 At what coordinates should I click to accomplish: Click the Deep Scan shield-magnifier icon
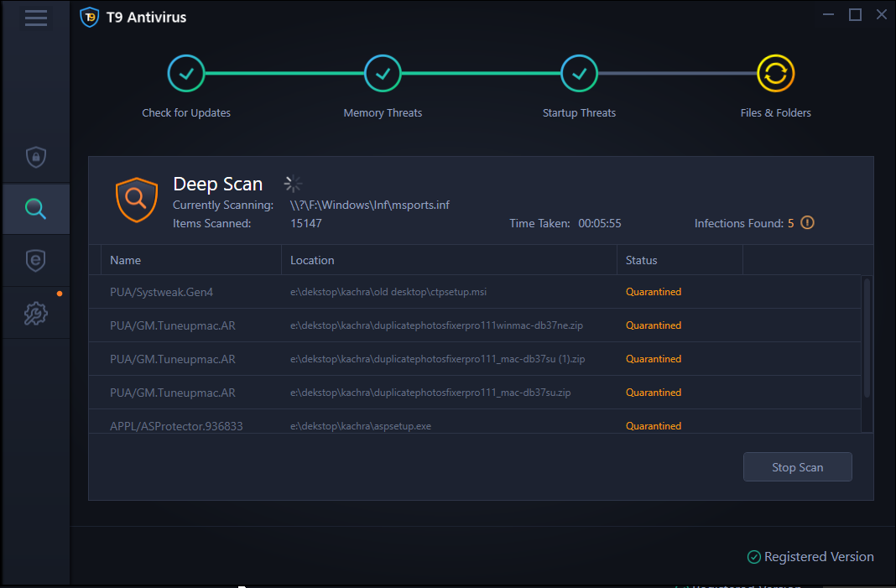click(137, 200)
